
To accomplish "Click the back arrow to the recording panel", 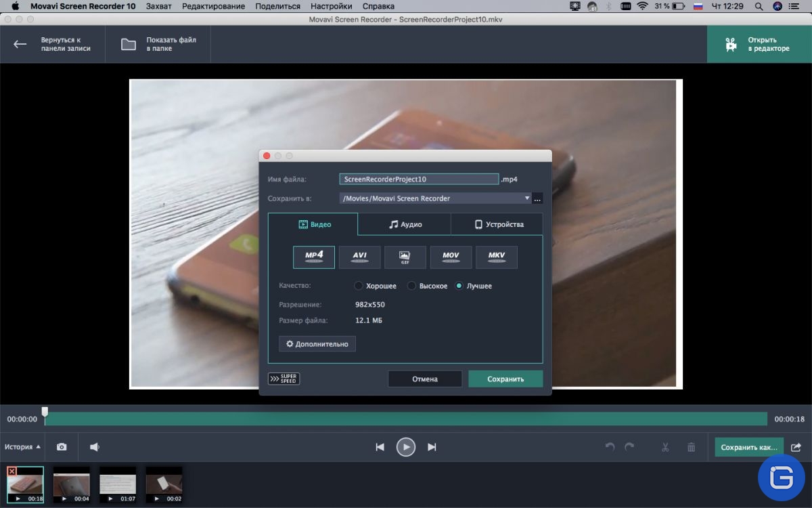I will point(20,44).
